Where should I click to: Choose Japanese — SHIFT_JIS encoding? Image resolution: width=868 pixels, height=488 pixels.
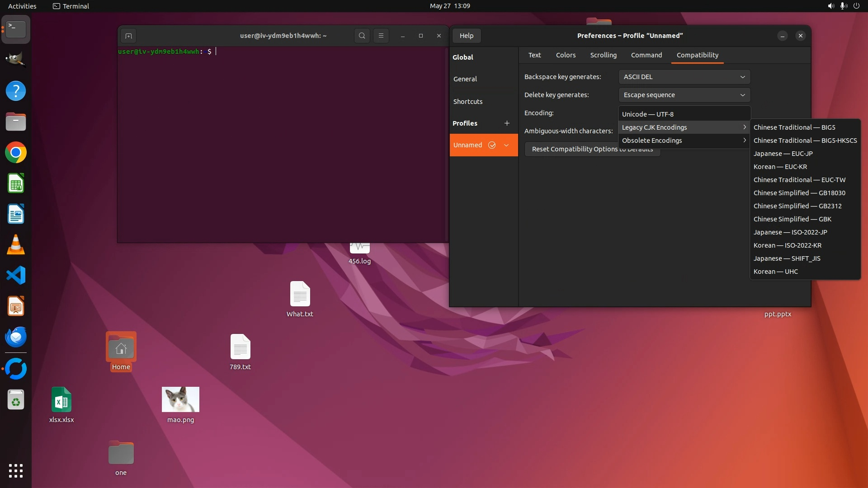point(787,258)
